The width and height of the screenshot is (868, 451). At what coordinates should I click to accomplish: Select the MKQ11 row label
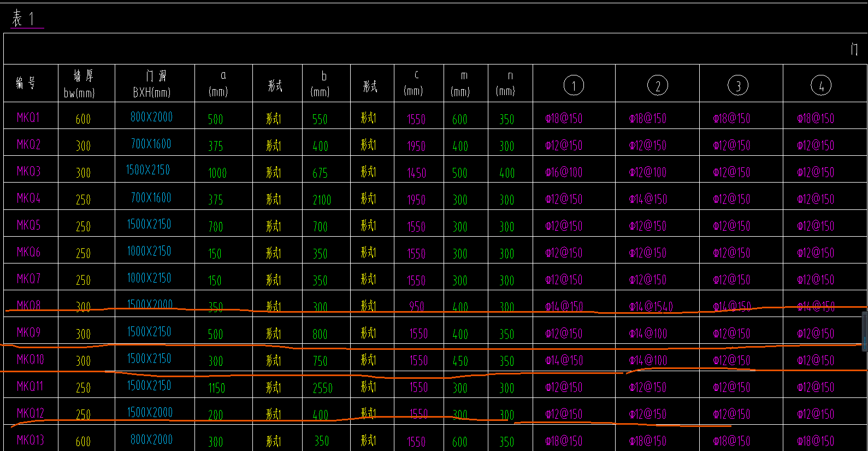[30, 386]
